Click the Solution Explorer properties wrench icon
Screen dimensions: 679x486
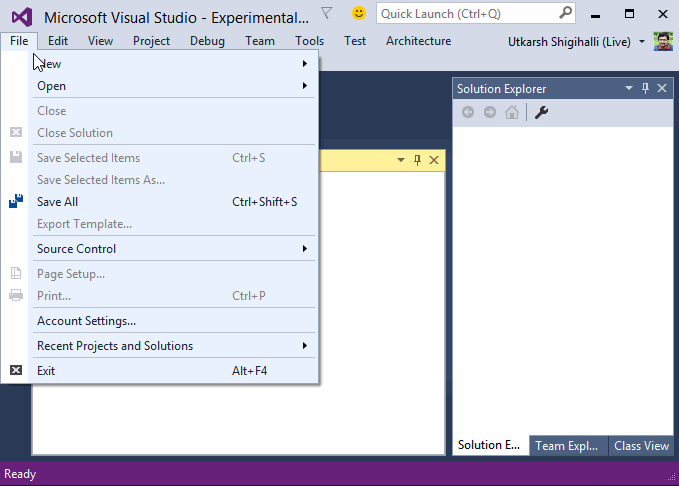point(541,112)
